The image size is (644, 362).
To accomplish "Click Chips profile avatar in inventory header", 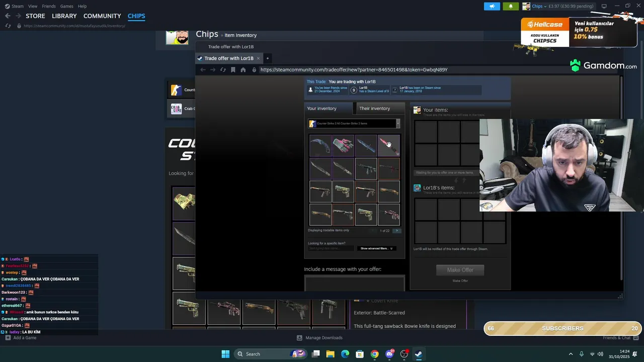I will point(177,37).
